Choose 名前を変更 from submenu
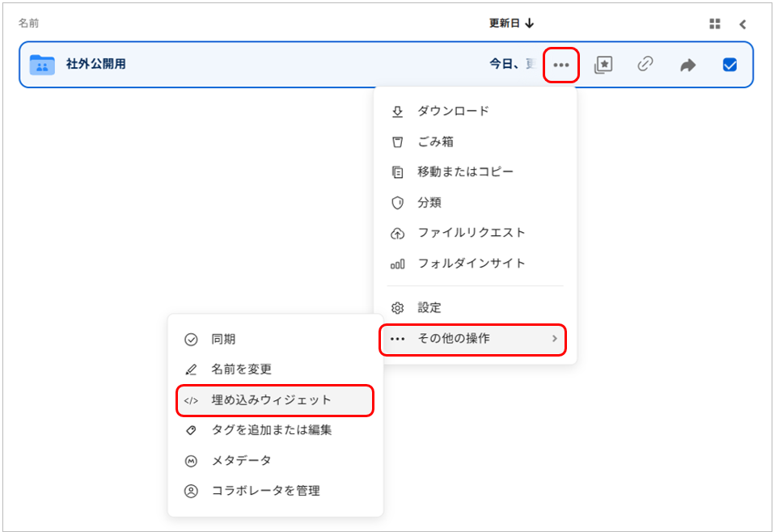The image size is (774, 532). pos(241,369)
